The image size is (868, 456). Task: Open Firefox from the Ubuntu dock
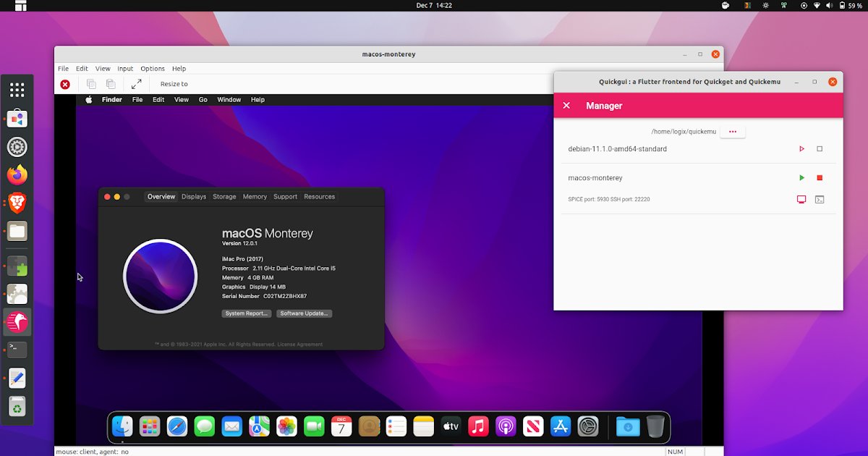pos(17,175)
